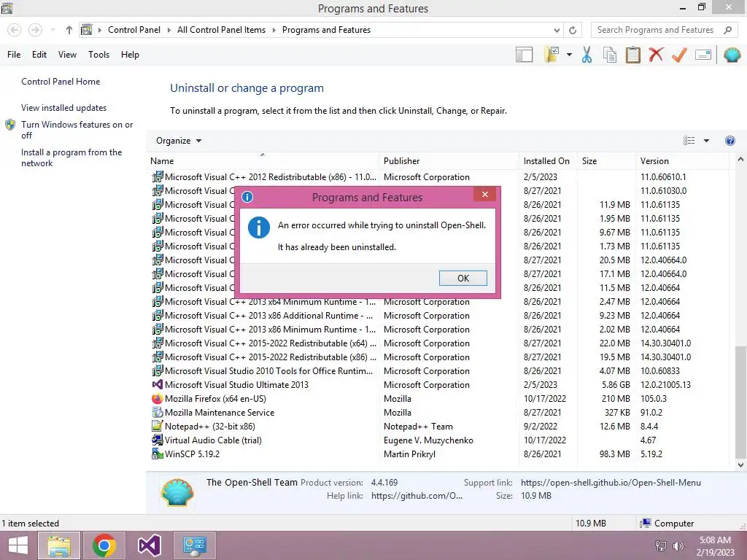Image resolution: width=747 pixels, height=560 pixels.
Task: Open the File menu
Action: coord(14,55)
